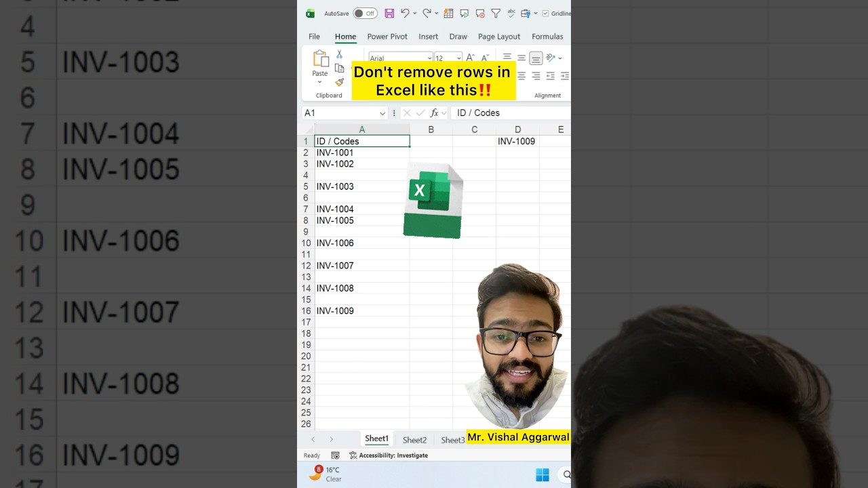Redo the last action

[425, 13]
